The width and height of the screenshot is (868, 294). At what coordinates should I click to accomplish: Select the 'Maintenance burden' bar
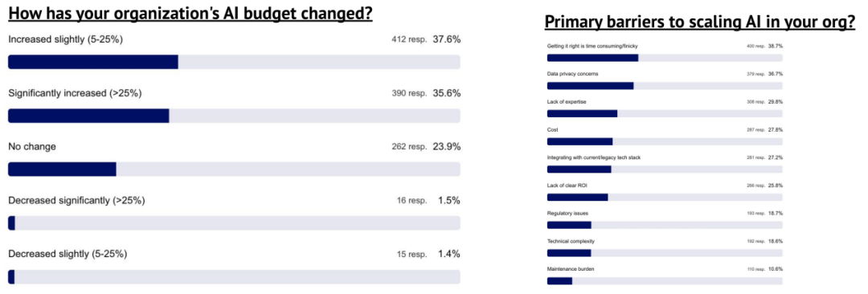click(665, 280)
